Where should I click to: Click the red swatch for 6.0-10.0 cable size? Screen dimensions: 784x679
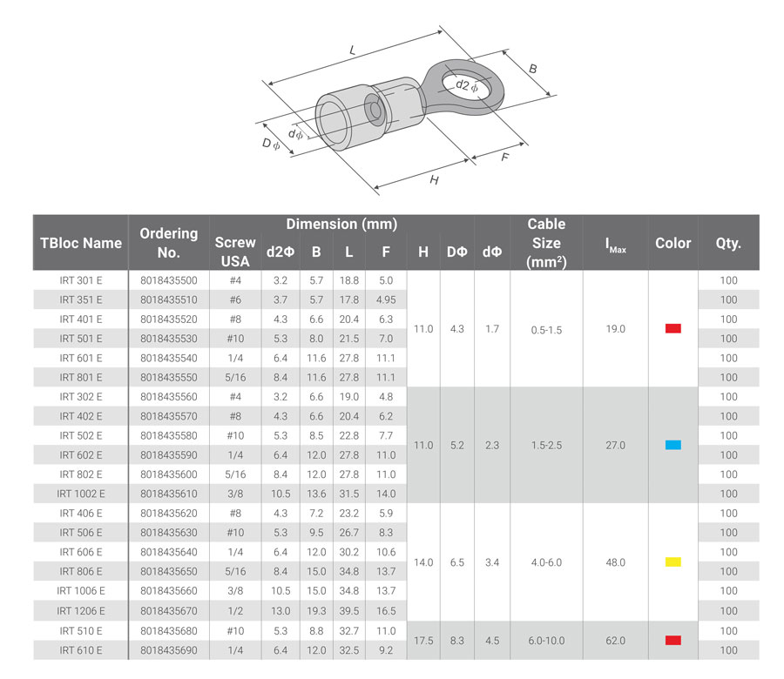point(672,641)
